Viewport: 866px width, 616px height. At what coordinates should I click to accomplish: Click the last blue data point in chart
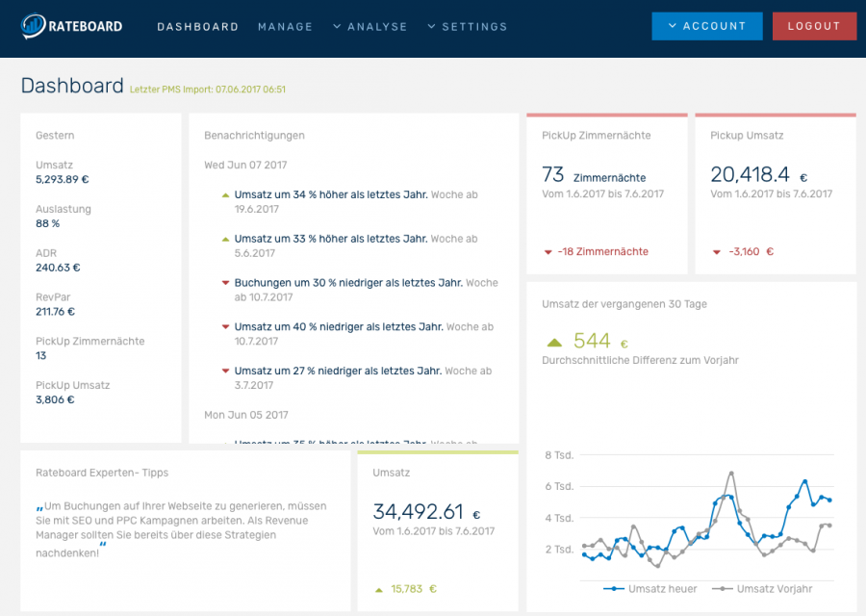[829, 500]
